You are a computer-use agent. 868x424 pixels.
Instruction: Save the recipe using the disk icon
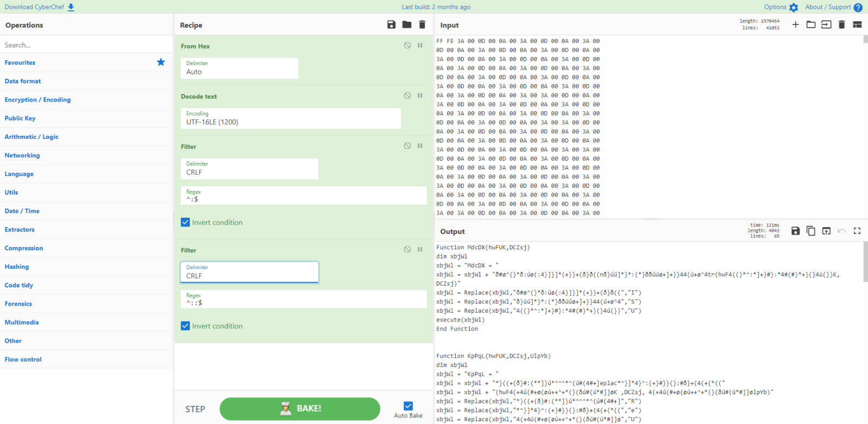[x=391, y=25]
